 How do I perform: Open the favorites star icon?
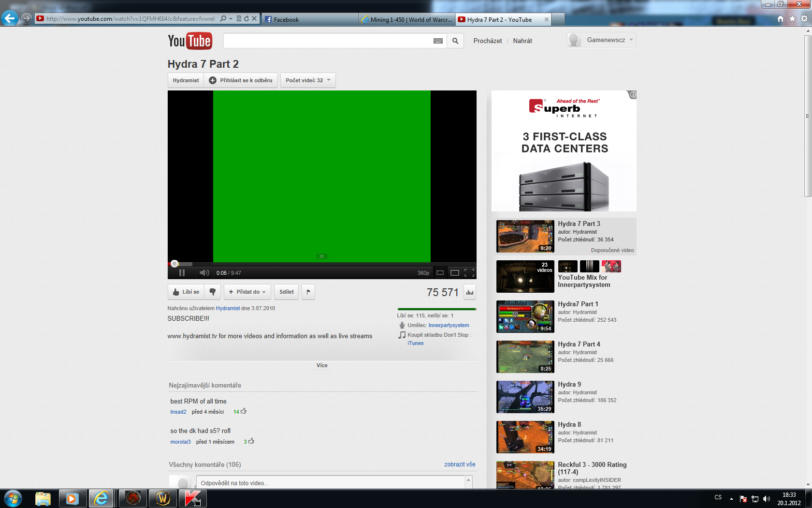[792, 19]
